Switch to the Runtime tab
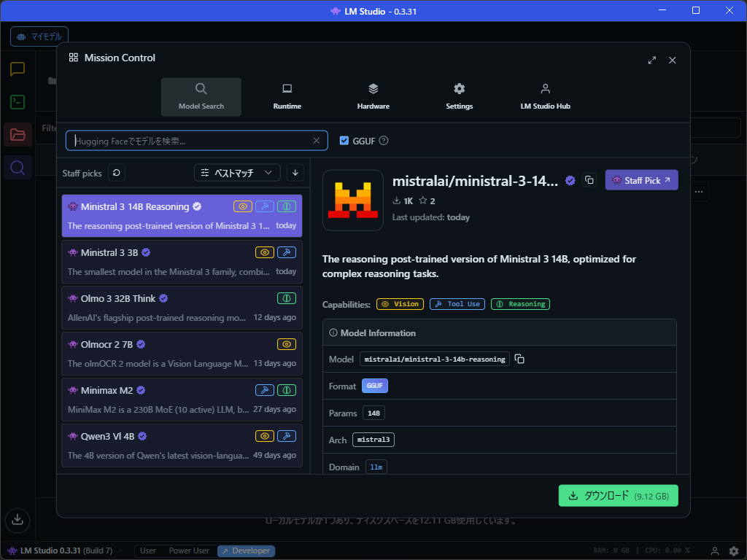The height and width of the screenshot is (560, 747). (x=287, y=97)
